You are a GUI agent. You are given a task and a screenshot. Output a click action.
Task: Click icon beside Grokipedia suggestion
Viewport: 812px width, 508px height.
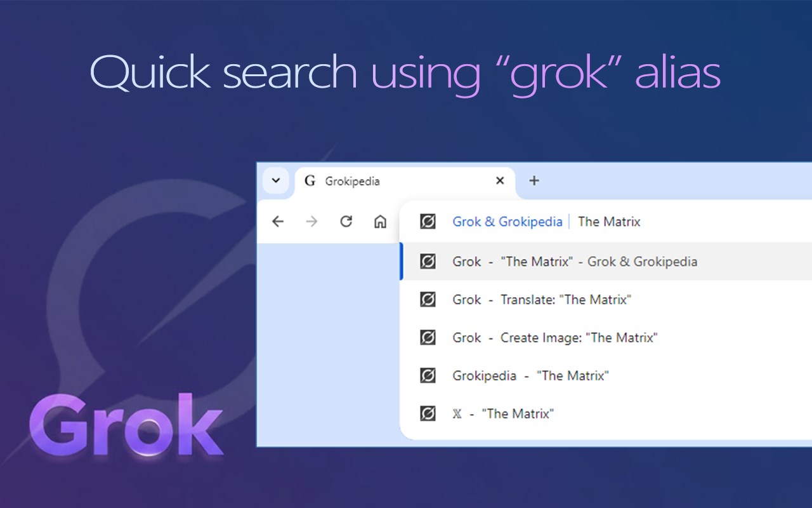point(428,376)
